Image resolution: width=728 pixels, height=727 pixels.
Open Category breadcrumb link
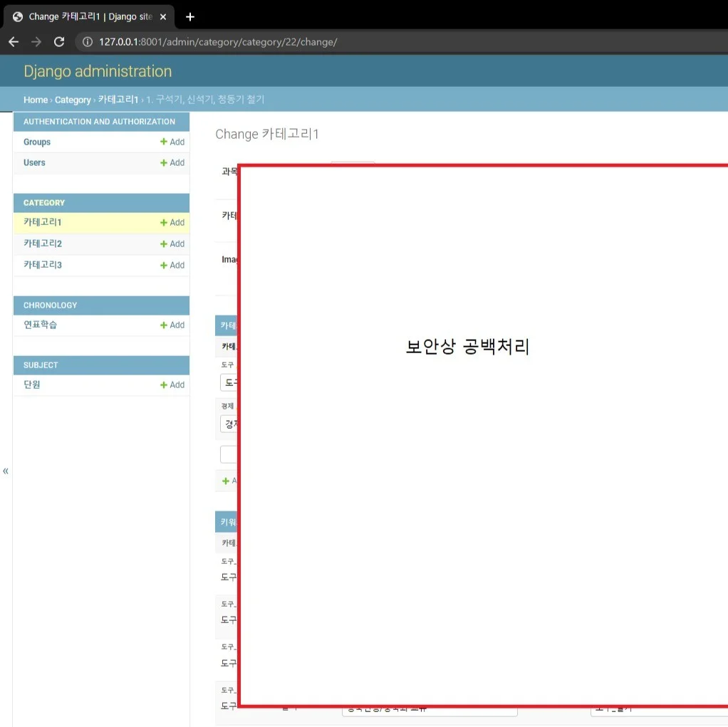[73, 100]
